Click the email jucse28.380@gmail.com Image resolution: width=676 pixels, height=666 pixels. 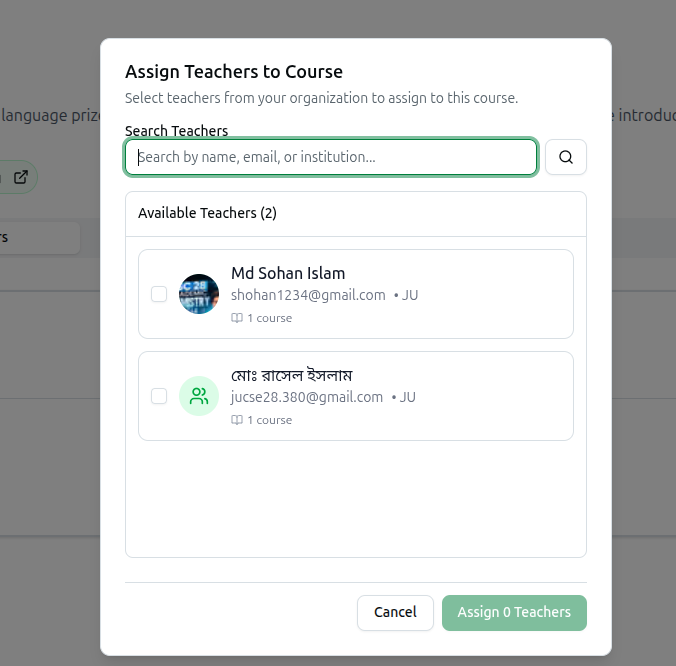[x=307, y=397]
